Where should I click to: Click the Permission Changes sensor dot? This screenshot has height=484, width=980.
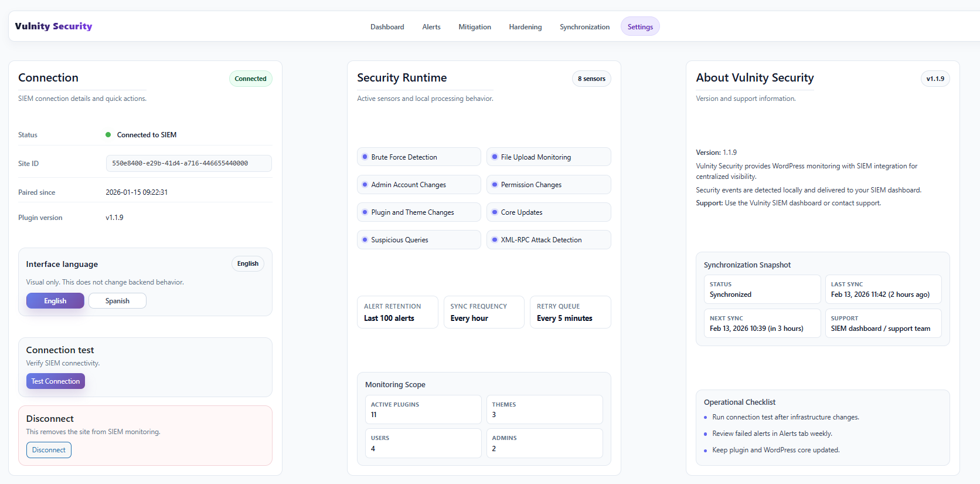pyautogui.click(x=495, y=185)
